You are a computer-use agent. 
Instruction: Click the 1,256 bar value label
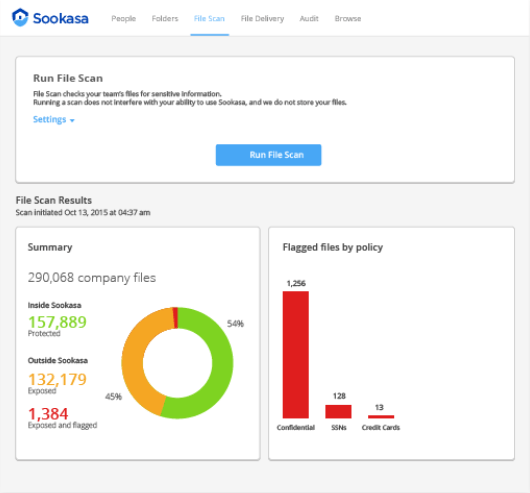pos(296,284)
